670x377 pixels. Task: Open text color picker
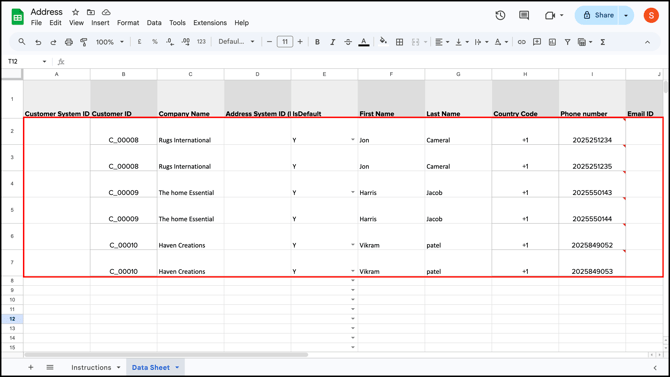(364, 42)
